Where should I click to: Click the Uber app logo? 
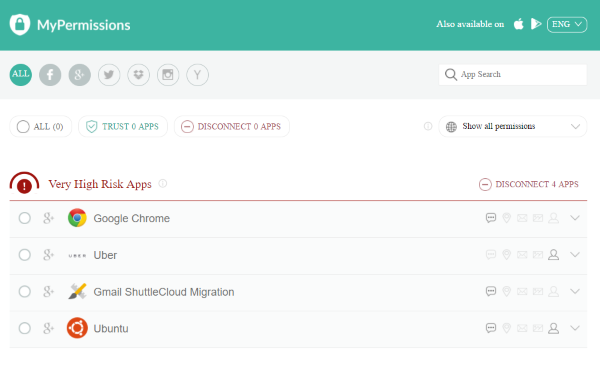(x=77, y=255)
